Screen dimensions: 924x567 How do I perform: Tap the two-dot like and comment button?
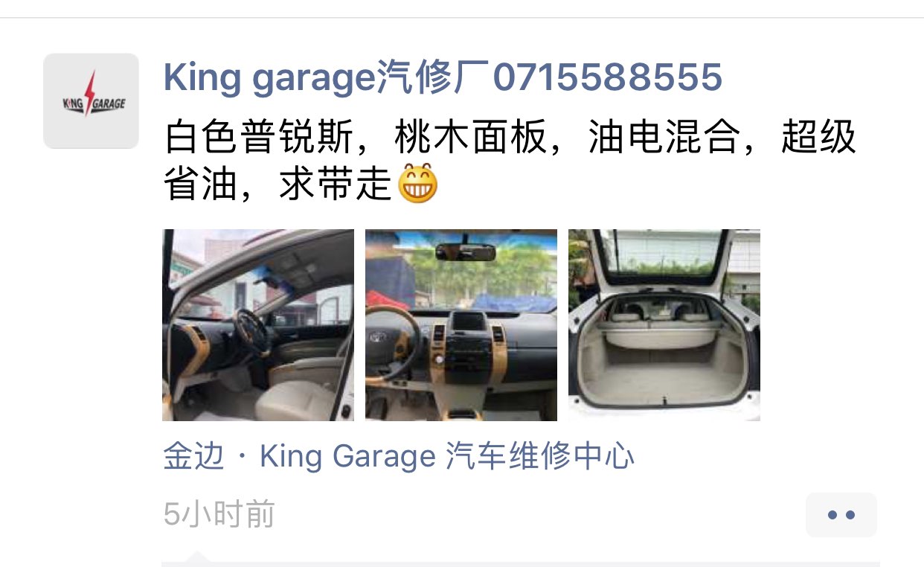[x=841, y=515]
